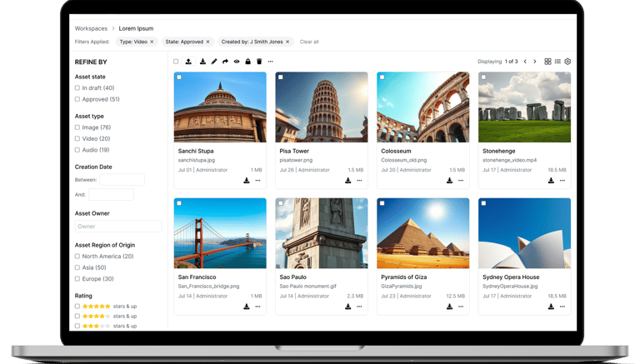Click the pencil edit icon
Screen dimensions: 640x364
pos(214,62)
